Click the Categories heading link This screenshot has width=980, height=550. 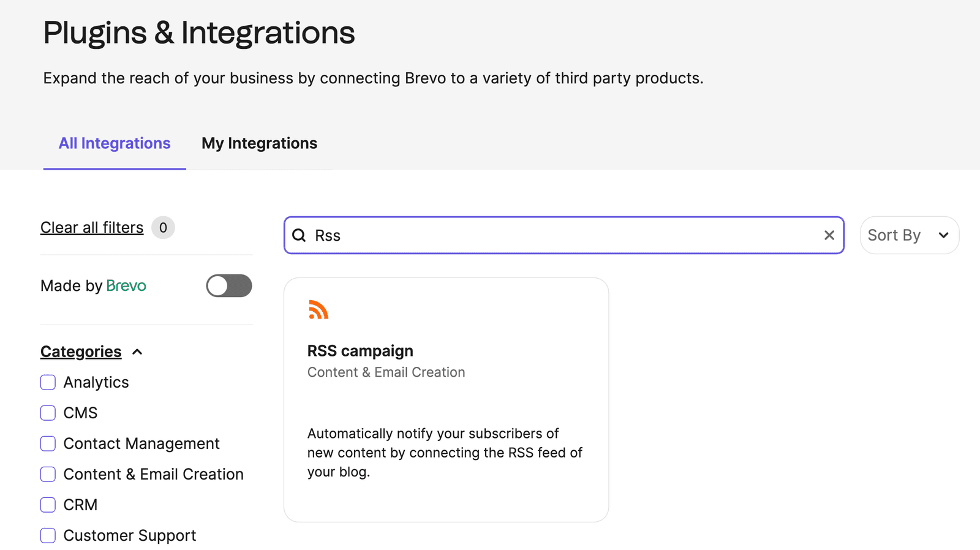[81, 352]
